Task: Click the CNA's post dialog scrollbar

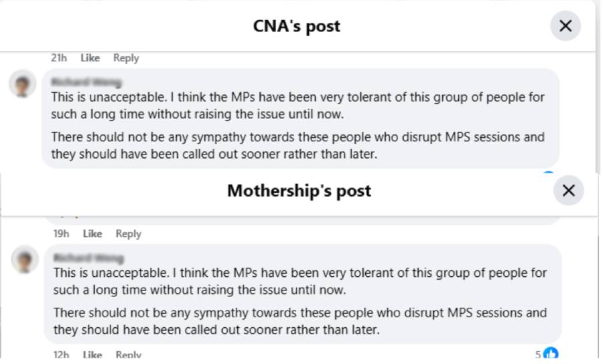Action: click(598, 86)
